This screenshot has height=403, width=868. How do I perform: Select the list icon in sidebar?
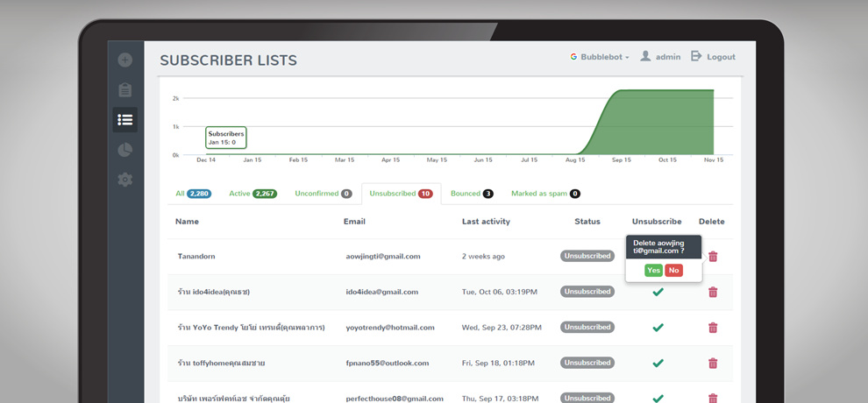click(x=125, y=120)
